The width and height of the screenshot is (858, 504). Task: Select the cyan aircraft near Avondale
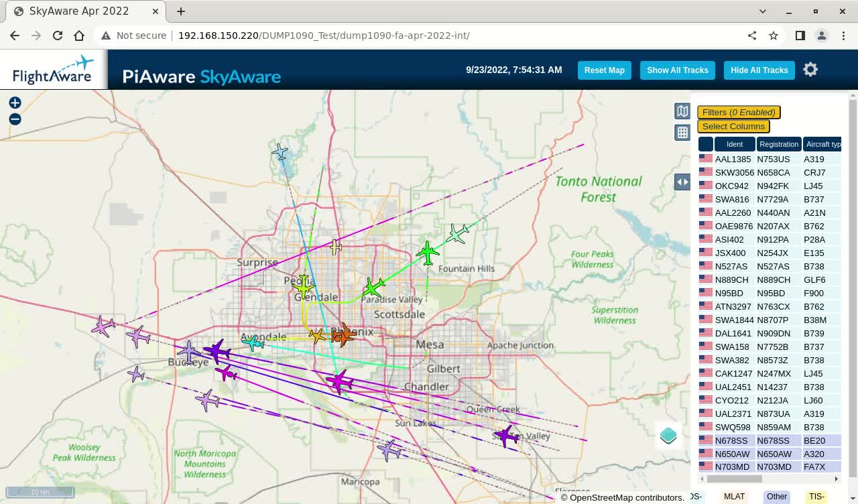click(x=253, y=343)
